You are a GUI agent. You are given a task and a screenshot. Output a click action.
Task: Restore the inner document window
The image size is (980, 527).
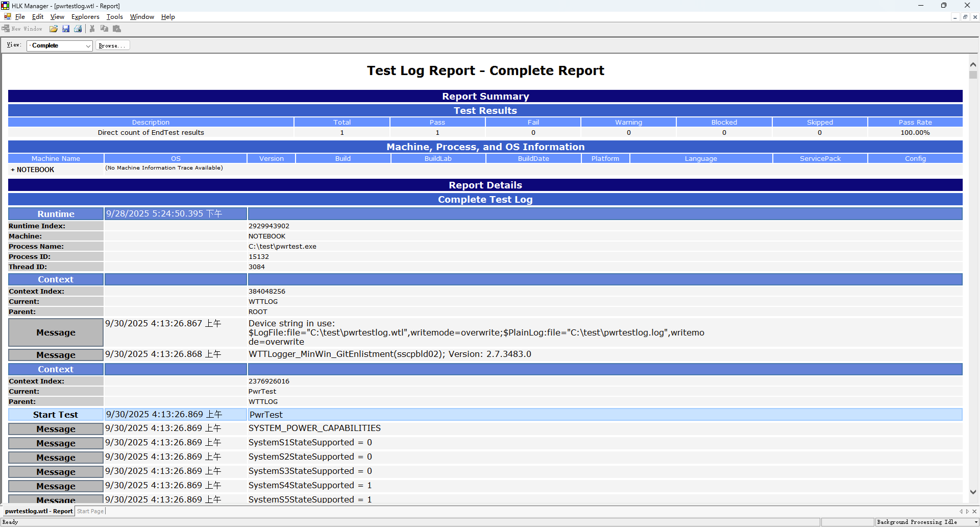[x=965, y=17]
